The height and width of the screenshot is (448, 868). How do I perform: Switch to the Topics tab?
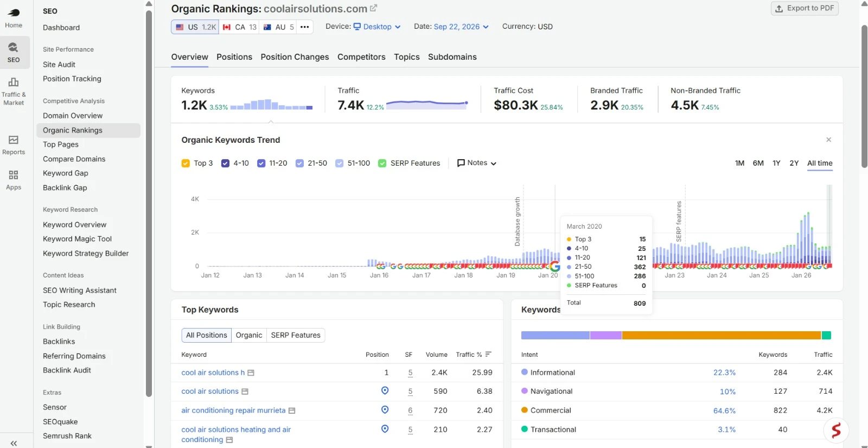pos(407,57)
